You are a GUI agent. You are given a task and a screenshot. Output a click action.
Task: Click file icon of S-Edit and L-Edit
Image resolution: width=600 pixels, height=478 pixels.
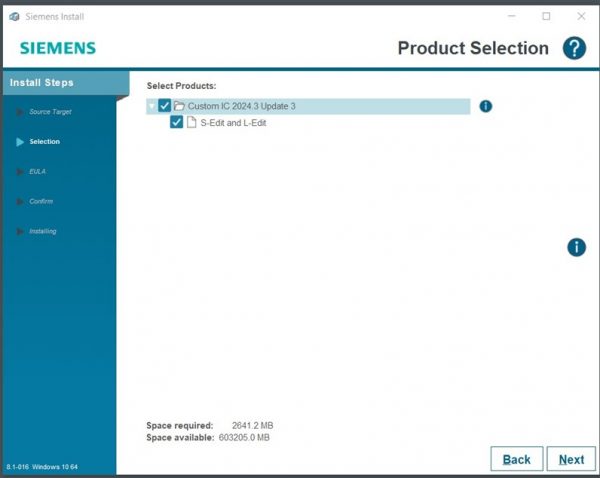click(191, 122)
